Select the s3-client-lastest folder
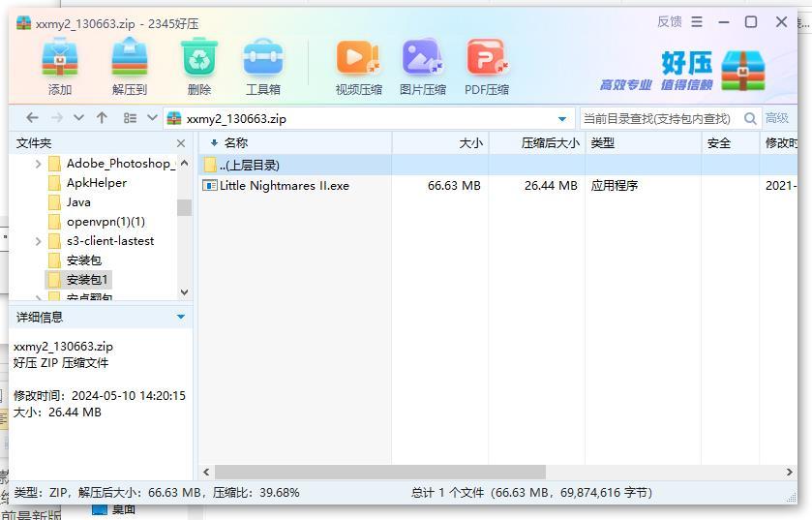This screenshot has height=520, width=812. point(110,241)
